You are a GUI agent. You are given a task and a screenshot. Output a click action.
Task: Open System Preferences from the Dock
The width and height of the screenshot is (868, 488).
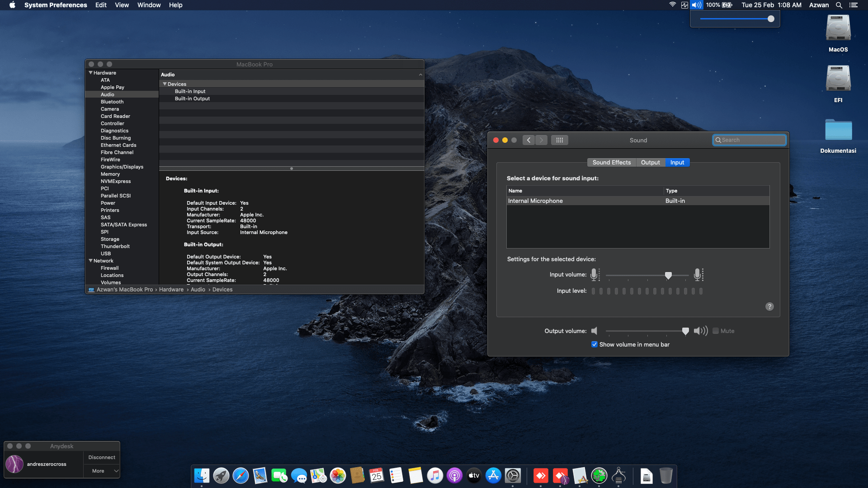point(513,476)
